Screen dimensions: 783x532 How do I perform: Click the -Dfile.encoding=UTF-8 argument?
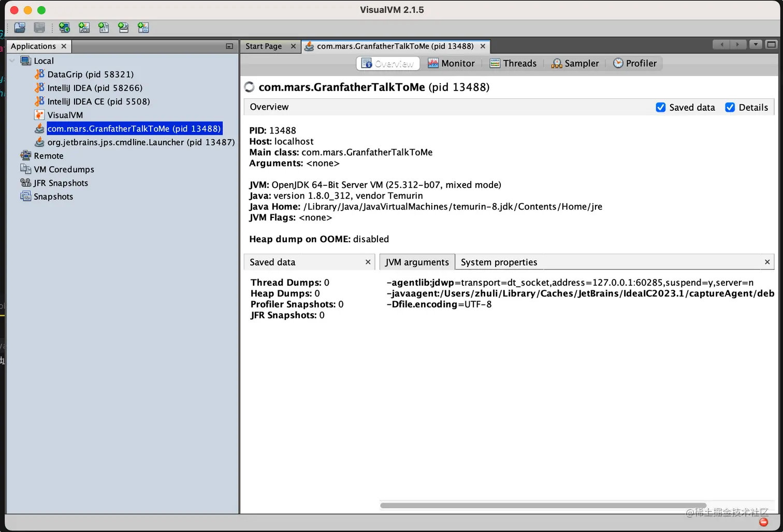(439, 304)
